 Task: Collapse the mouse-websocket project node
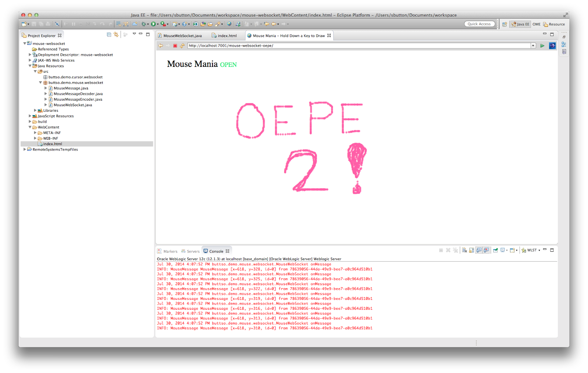[25, 43]
